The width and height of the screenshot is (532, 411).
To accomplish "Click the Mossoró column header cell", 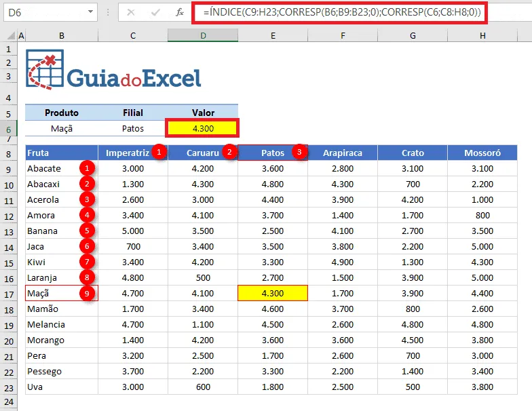I will click(x=482, y=153).
